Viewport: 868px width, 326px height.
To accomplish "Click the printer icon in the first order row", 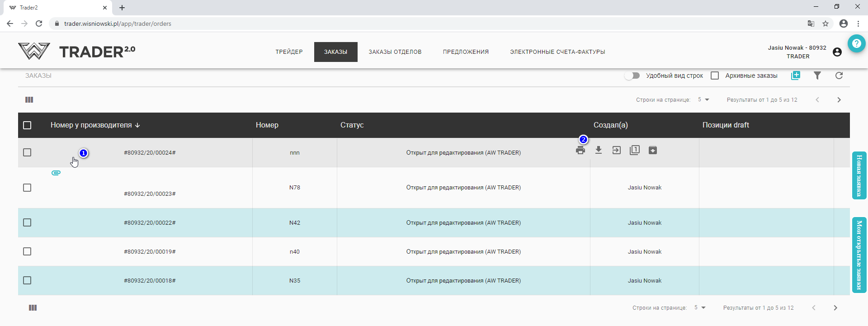I will [x=580, y=151].
